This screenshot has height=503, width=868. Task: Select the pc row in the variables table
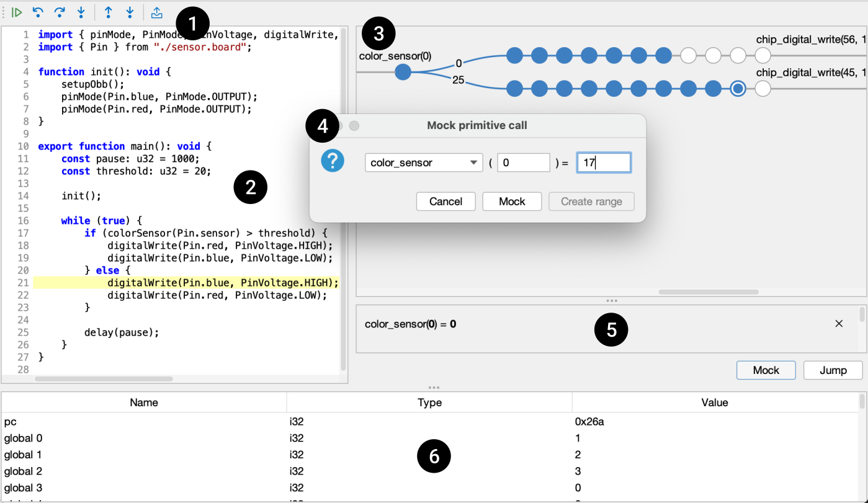(x=430, y=422)
